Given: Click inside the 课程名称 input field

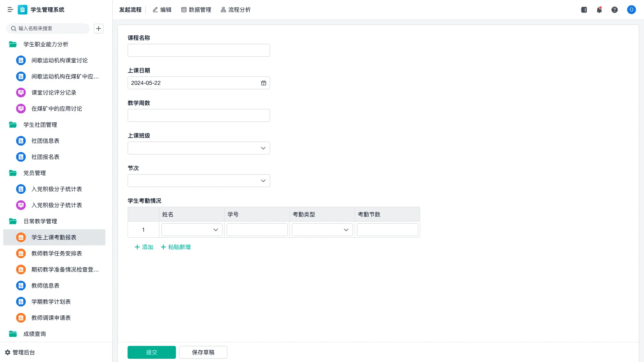Looking at the screenshot, I should click(198, 50).
